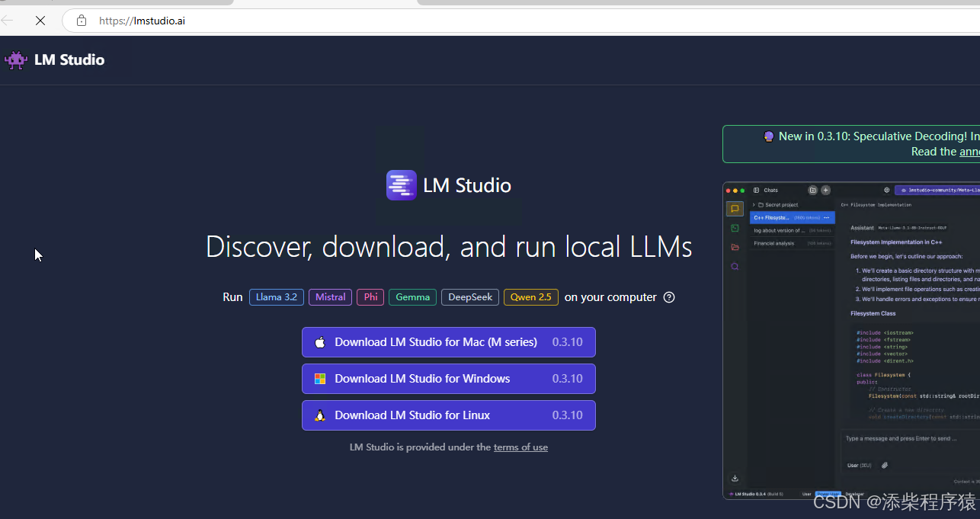Screen dimensions: 980x519
Task: Stop page loading with the X button
Action: pyautogui.click(x=40, y=21)
